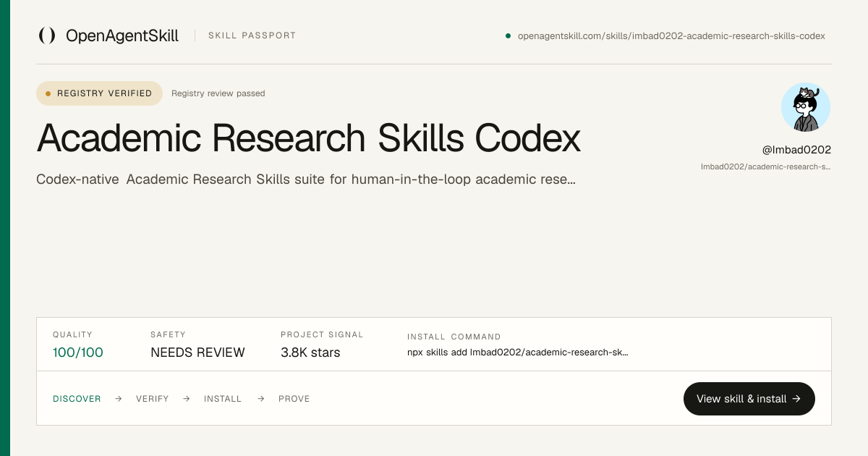Click the 'Registry review passed' text
The height and width of the screenshot is (456, 868).
tap(218, 93)
